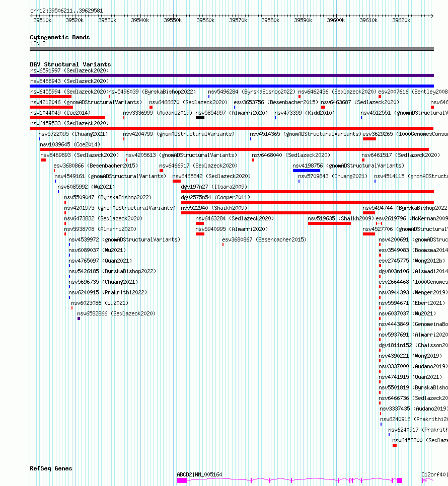Screen dimensions: 448x486
Task: Select nsv6466917 (Sedlazeck2020) label
Action: click(198, 166)
